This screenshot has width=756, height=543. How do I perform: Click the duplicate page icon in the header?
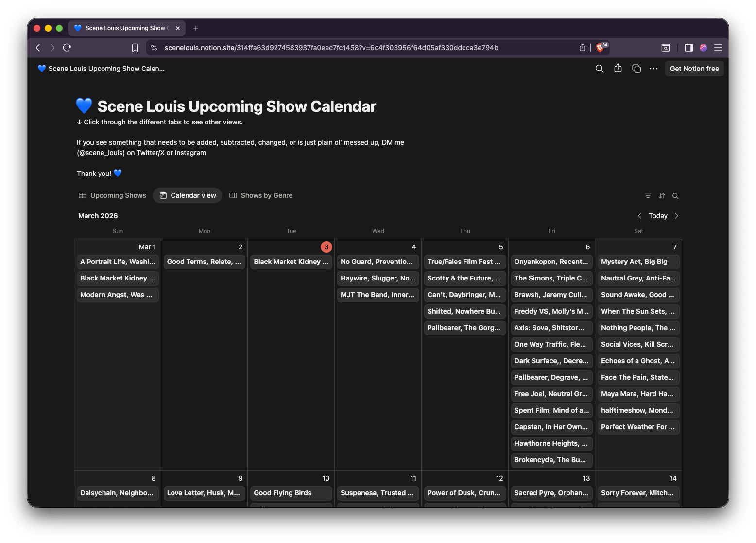(x=636, y=69)
